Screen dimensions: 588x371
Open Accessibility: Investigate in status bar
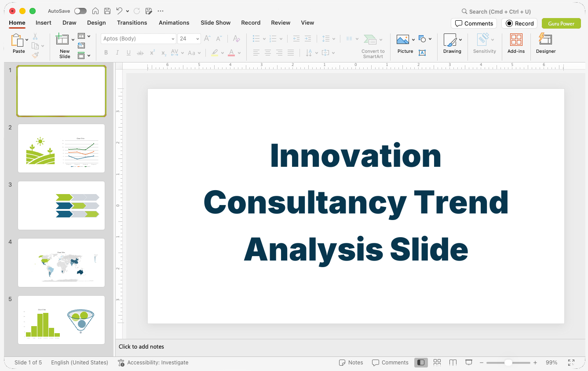(x=153, y=363)
